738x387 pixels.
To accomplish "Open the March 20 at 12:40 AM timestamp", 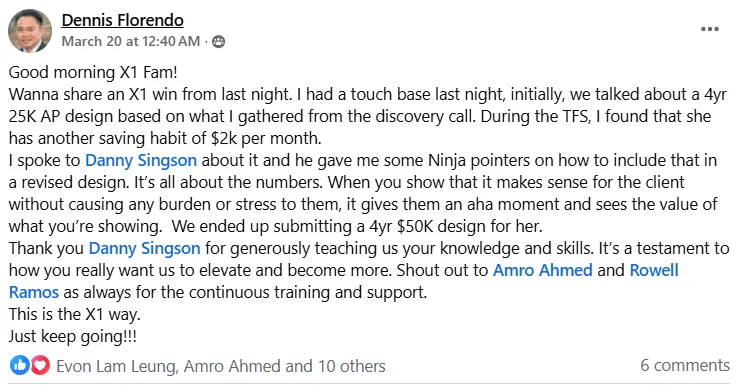I will tap(131, 41).
